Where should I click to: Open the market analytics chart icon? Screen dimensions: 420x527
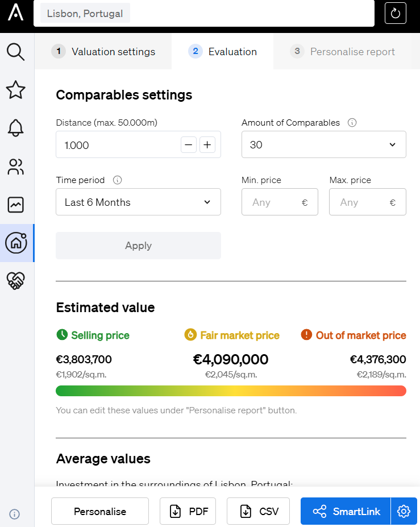(16, 205)
